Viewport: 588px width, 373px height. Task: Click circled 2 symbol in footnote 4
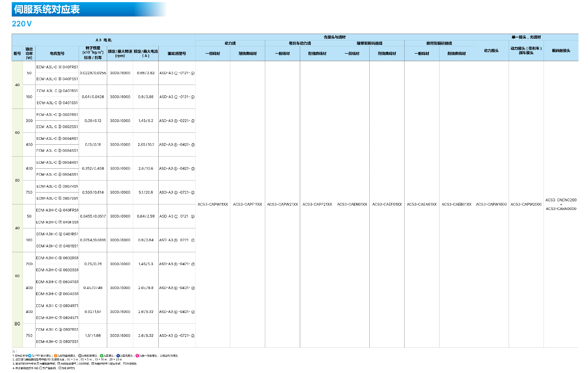click(x=60, y=368)
